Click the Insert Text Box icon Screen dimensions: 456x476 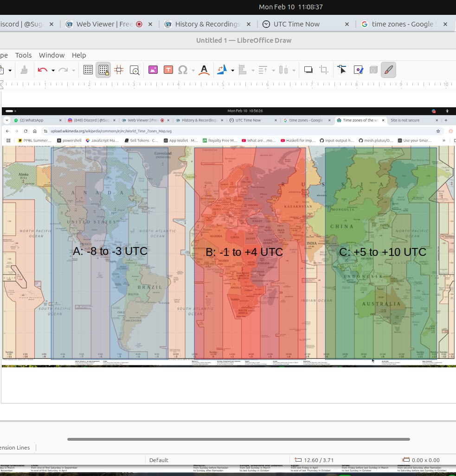tap(168, 70)
